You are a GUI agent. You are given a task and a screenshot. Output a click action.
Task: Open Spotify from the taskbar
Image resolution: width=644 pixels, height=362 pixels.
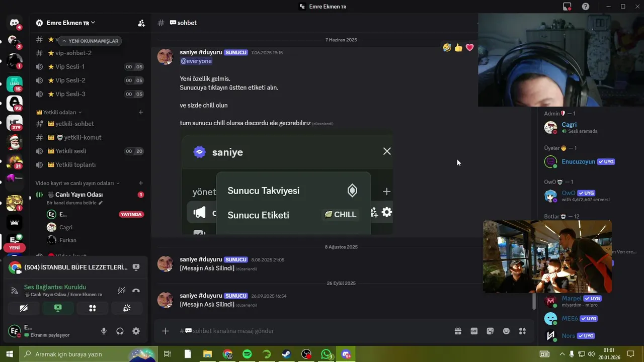click(x=247, y=354)
